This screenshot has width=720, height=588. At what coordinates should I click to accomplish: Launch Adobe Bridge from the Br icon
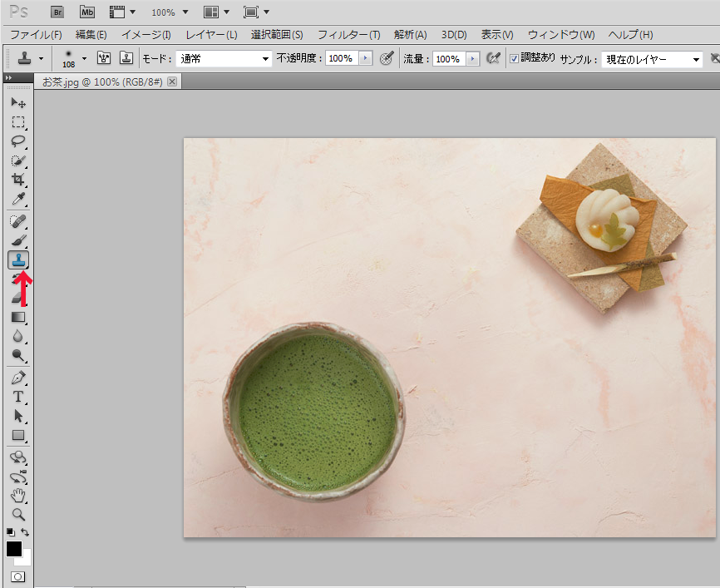click(x=57, y=12)
